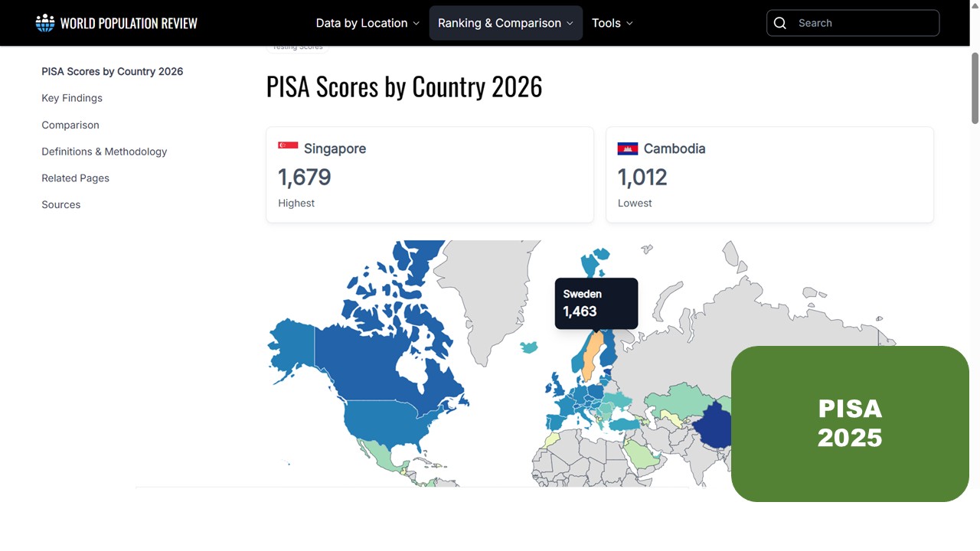Click the search magnifier icon
The height and width of the screenshot is (551, 980).
[x=780, y=23]
